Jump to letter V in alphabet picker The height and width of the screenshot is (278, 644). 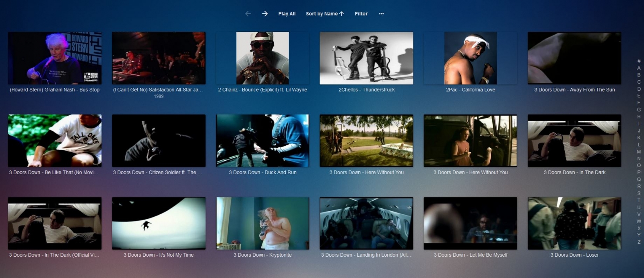click(x=639, y=214)
